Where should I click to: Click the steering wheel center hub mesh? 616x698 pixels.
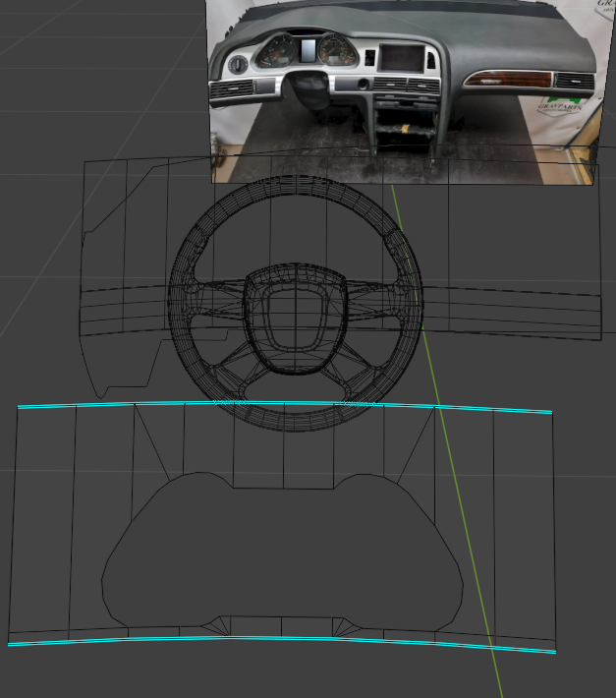tap(296, 319)
